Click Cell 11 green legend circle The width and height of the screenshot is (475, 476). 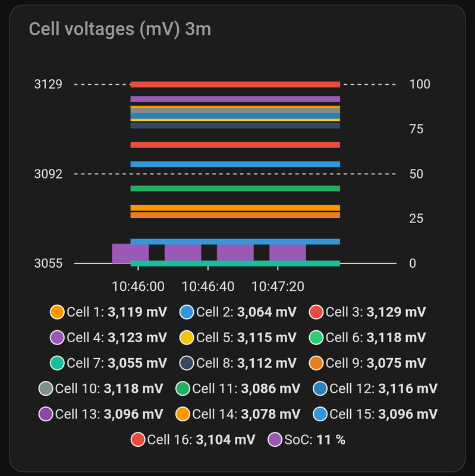click(x=183, y=389)
